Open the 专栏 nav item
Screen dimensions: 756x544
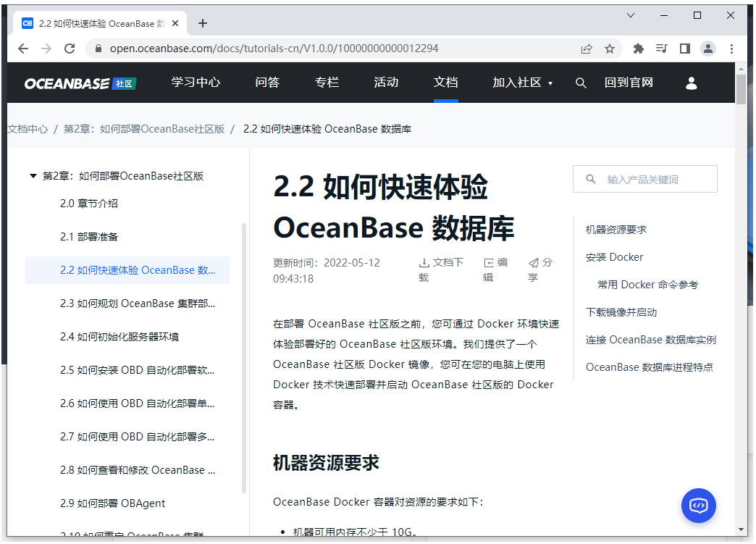[327, 83]
